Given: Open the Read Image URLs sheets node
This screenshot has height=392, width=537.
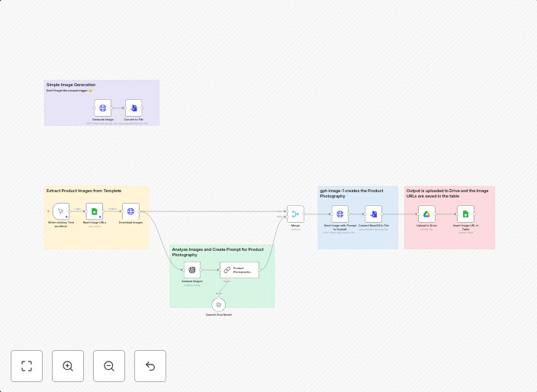Looking at the screenshot, I should (x=94, y=211).
